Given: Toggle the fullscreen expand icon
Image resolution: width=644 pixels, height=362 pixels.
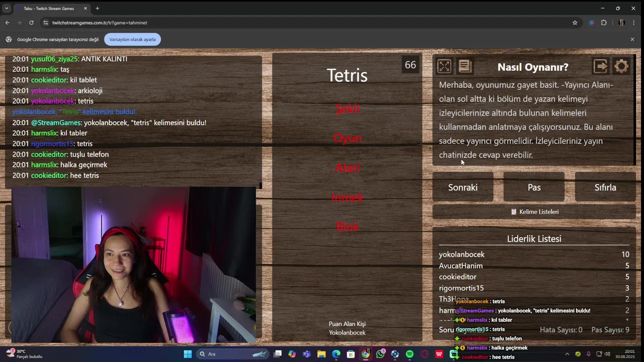Looking at the screenshot, I should click(x=444, y=66).
